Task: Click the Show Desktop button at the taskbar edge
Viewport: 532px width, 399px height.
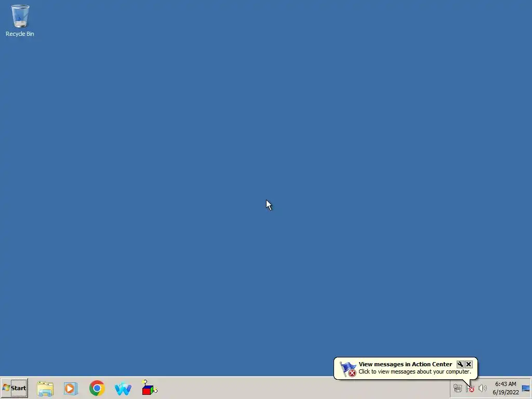Action: 526,388
